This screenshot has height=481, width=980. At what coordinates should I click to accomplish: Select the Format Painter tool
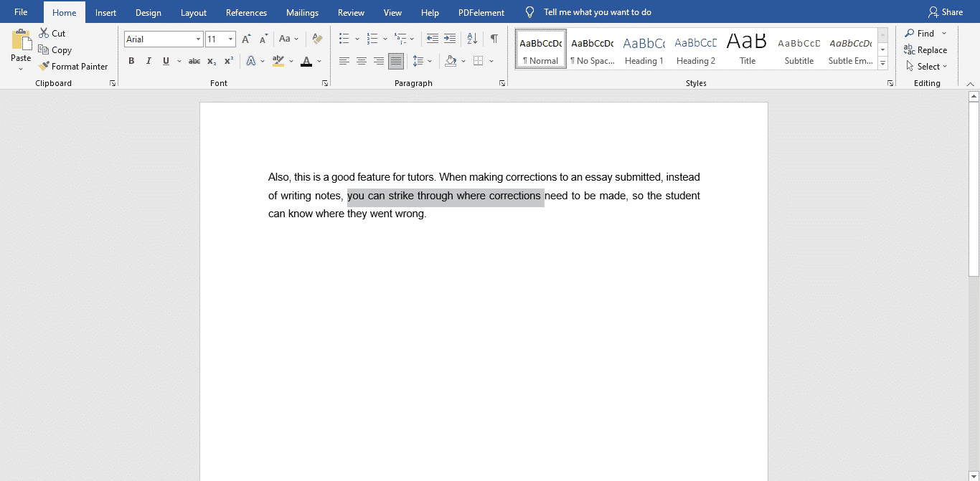pyautogui.click(x=74, y=66)
